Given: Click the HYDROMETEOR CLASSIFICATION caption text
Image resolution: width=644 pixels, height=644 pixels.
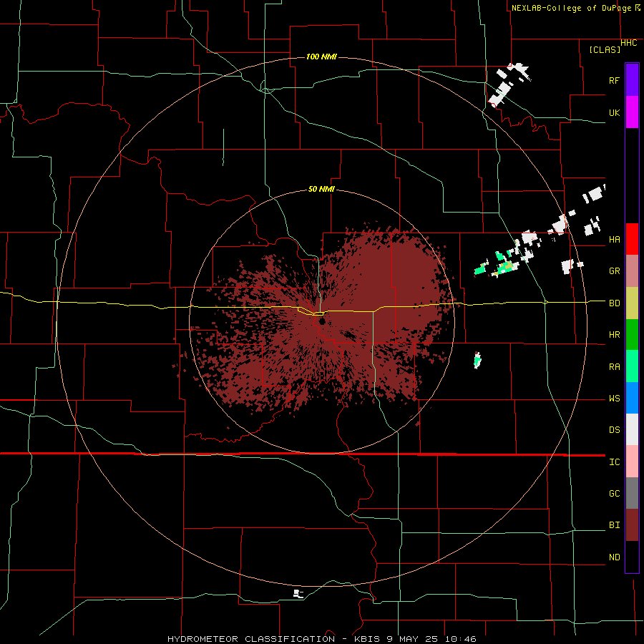Looking at the screenshot, I should point(251,639).
